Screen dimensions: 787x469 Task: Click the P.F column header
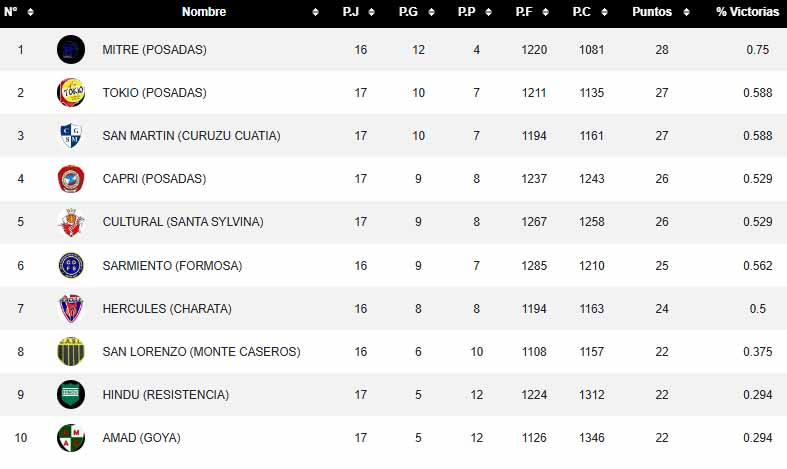pyautogui.click(x=524, y=12)
